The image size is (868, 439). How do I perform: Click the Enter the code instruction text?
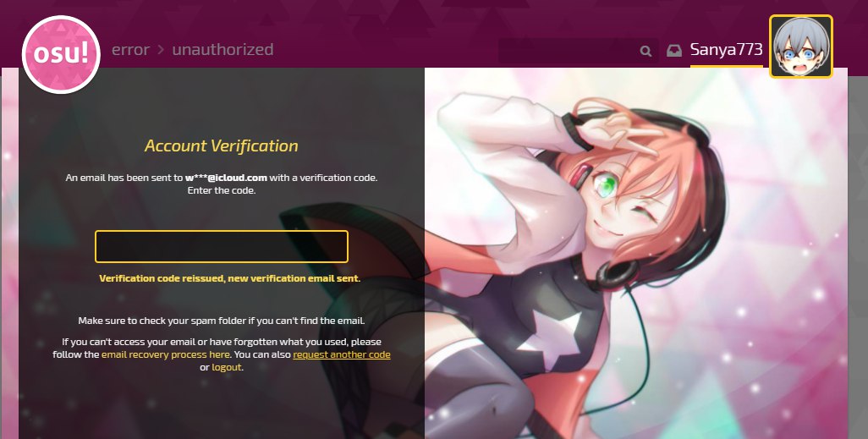coord(222,190)
